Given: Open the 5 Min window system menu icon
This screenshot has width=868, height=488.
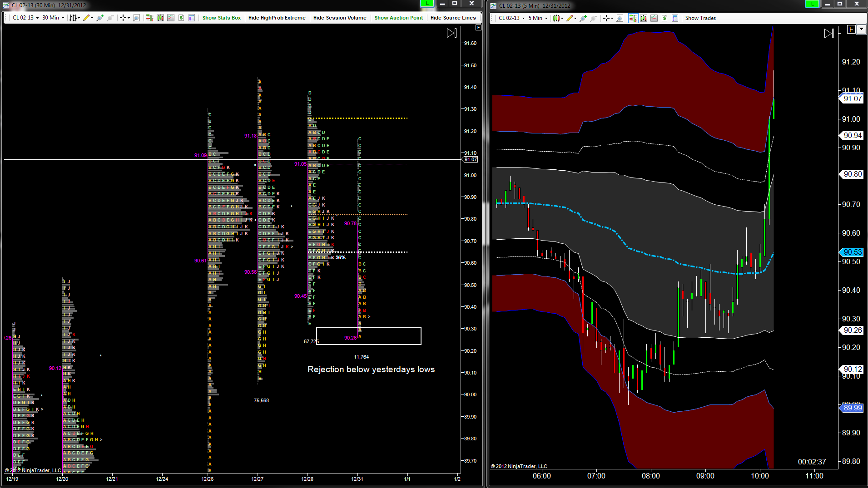Looking at the screenshot, I should pos(493,5).
